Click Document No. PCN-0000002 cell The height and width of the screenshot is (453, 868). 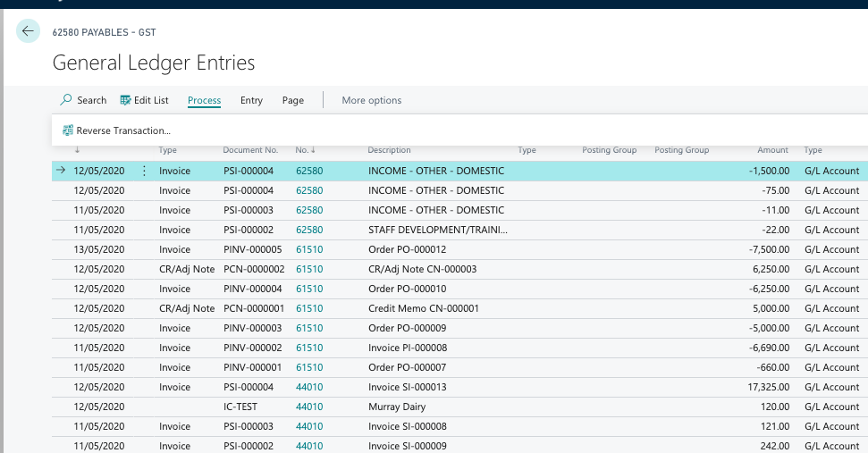(253, 269)
